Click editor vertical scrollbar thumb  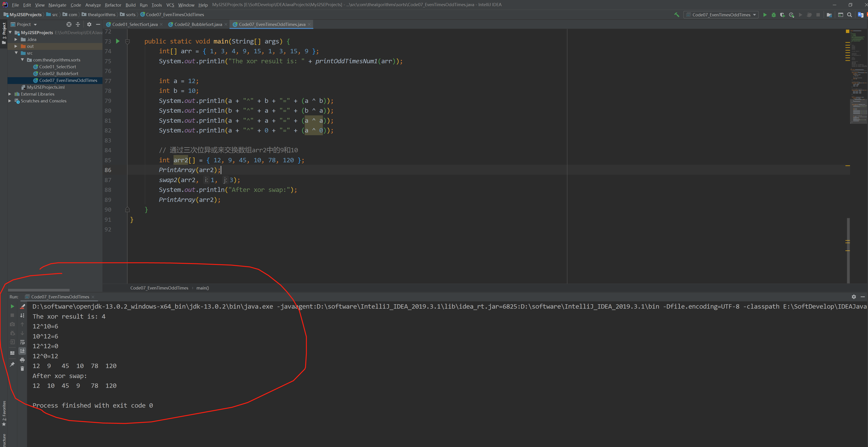pyautogui.click(x=848, y=251)
